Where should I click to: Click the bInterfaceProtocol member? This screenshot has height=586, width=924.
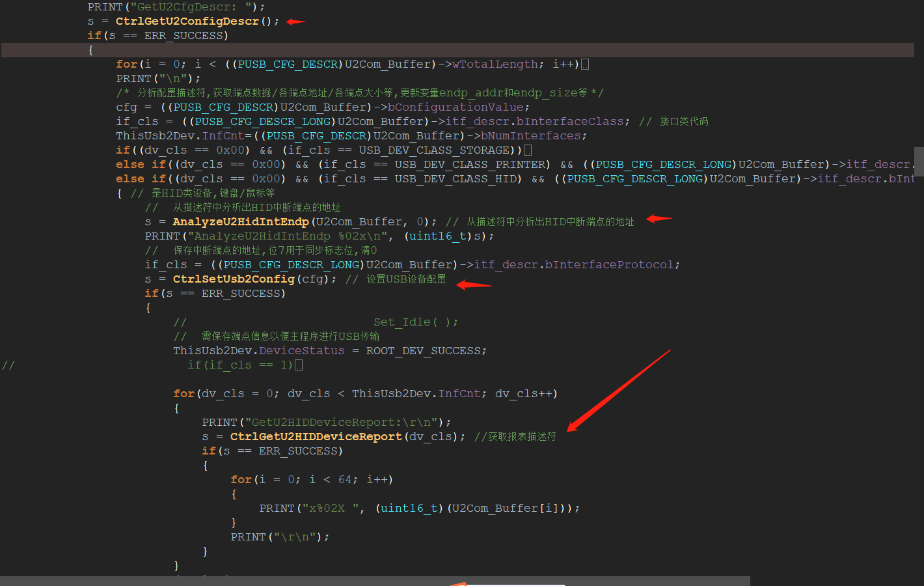click(610, 264)
